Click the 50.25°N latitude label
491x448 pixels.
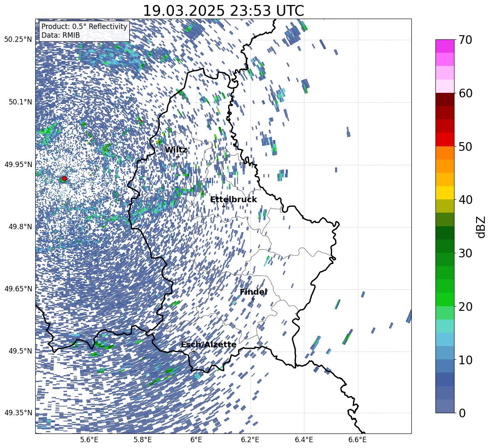tap(18, 40)
